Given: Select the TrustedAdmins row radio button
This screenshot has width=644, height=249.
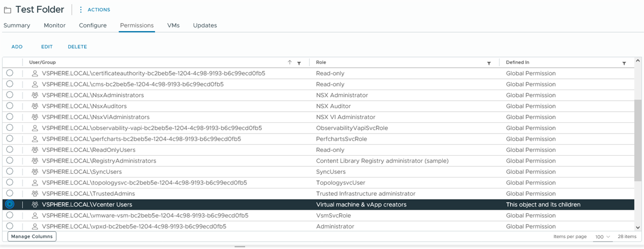Looking at the screenshot, I should (x=10, y=193).
